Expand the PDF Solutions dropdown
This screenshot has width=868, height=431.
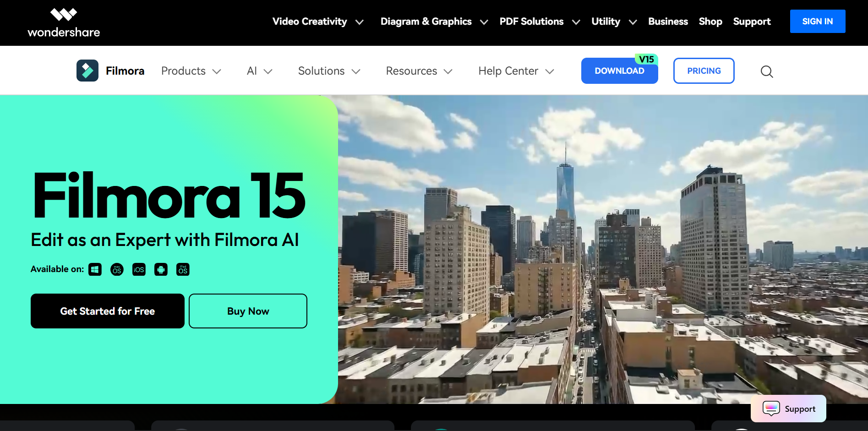click(539, 22)
